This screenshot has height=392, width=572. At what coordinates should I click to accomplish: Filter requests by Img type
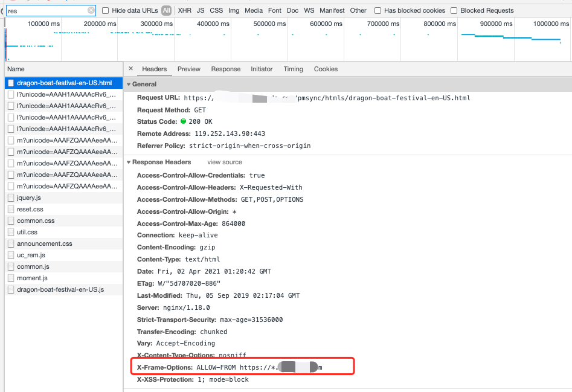234,11
